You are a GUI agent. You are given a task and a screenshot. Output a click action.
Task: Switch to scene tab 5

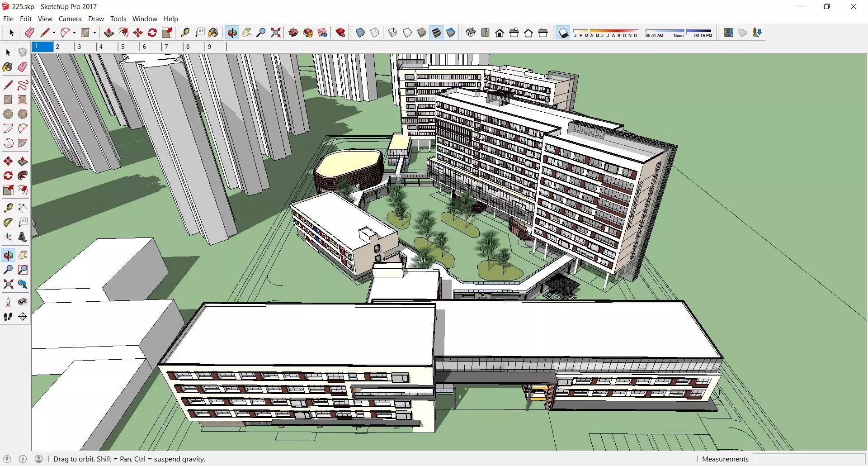coord(129,47)
